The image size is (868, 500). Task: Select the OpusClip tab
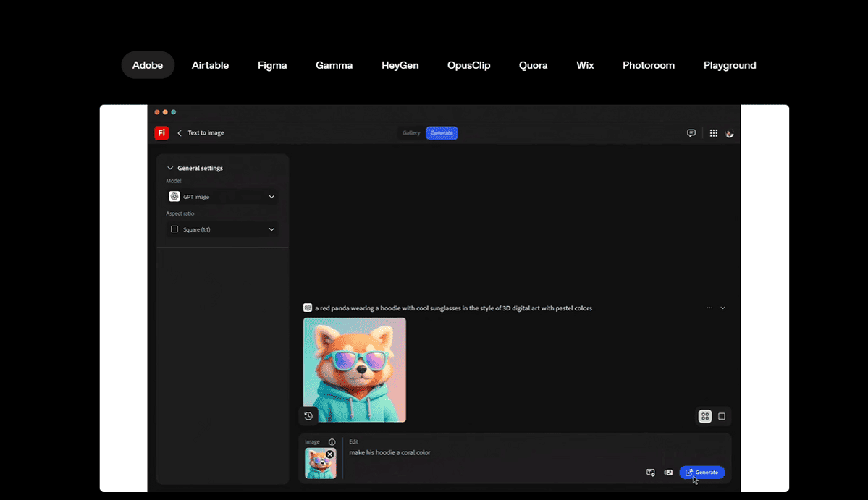469,65
